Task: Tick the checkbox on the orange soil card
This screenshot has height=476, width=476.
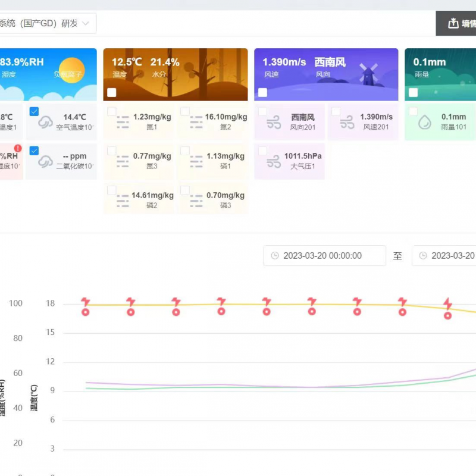Action: pos(112,92)
